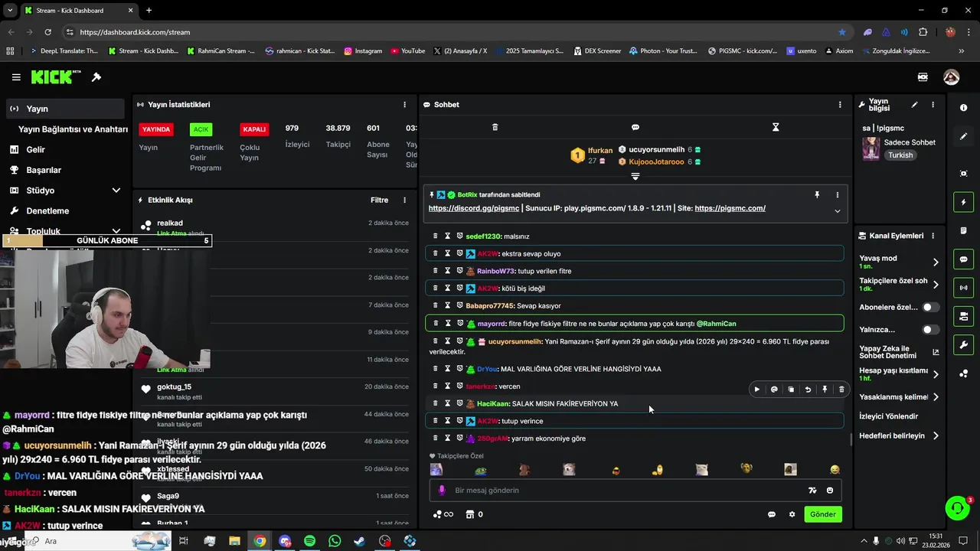
Task: Open Takipçilere özel sohbet settings arrow
Action: click(x=936, y=285)
